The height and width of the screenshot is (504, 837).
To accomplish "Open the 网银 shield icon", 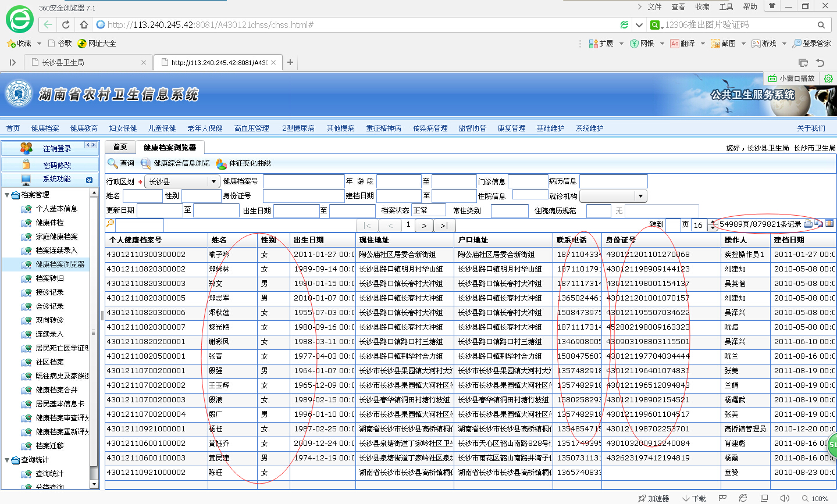I will [x=634, y=44].
